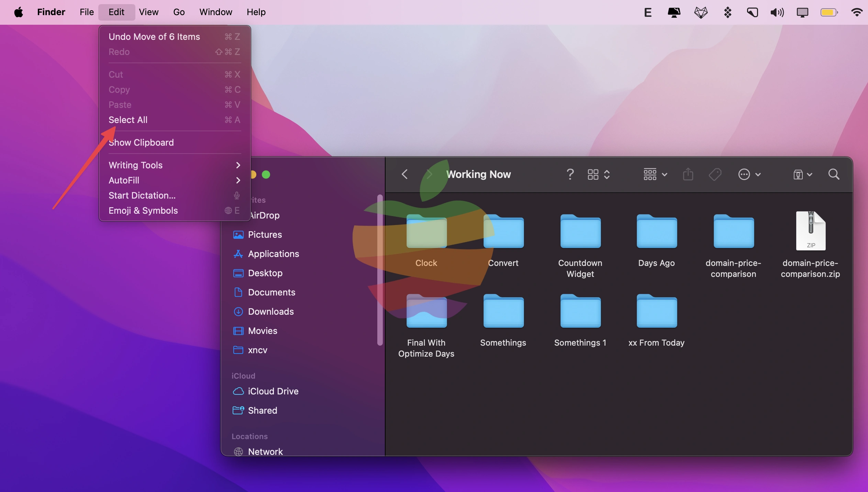Close the open Edit menu

coord(116,12)
